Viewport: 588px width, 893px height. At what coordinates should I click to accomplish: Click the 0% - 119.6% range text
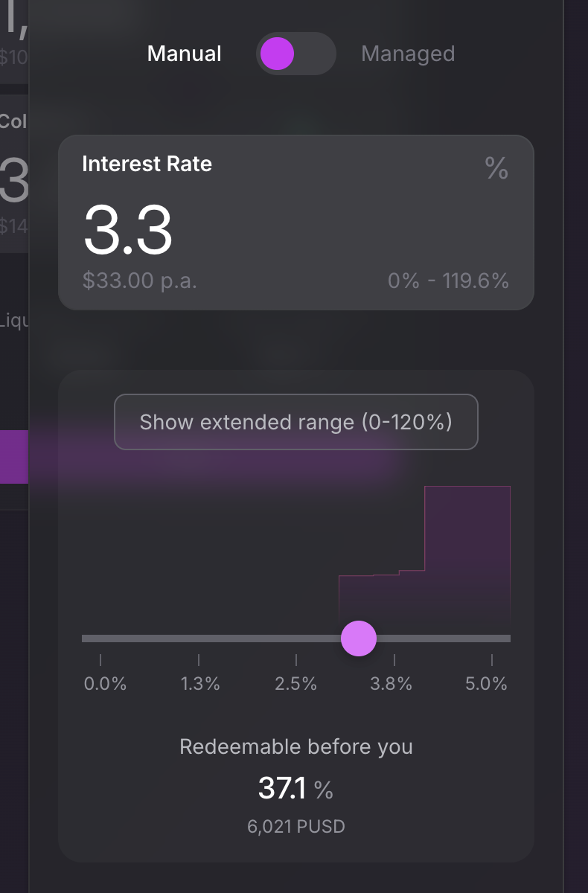448,281
